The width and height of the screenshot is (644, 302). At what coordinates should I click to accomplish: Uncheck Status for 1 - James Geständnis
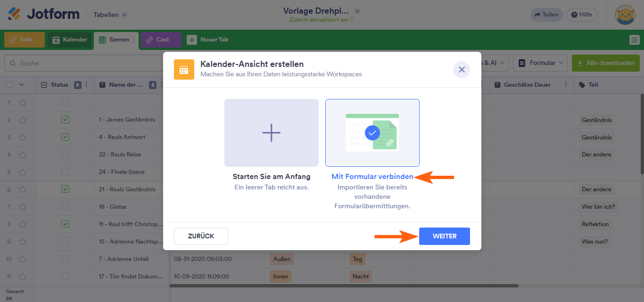(65, 120)
